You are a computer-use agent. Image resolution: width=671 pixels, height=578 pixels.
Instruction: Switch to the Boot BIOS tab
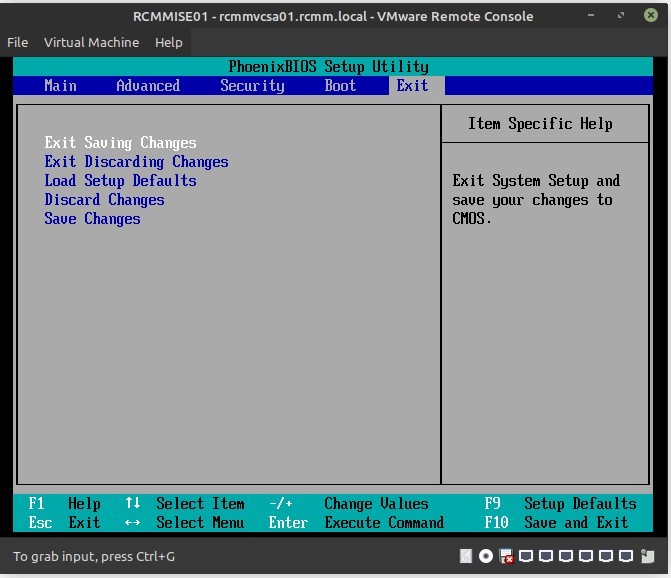[340, 86]
